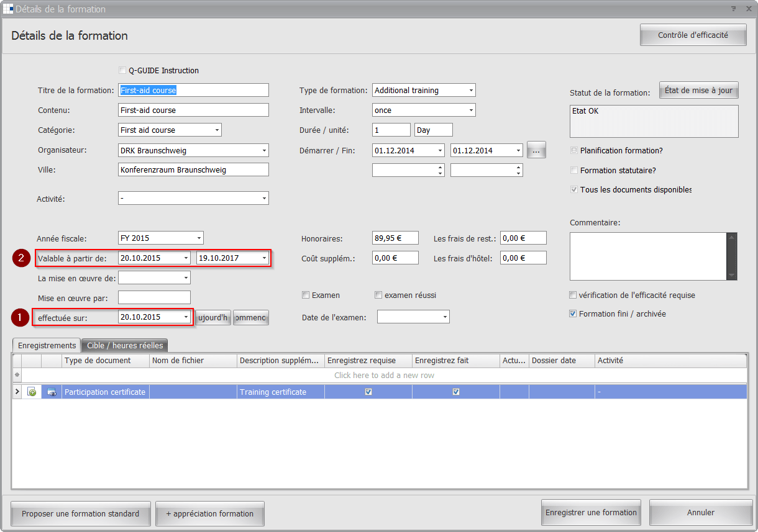The image size is (758, 532).
Task: Click the new-row asterisk marker in the grid
Action: pos(17,375)
